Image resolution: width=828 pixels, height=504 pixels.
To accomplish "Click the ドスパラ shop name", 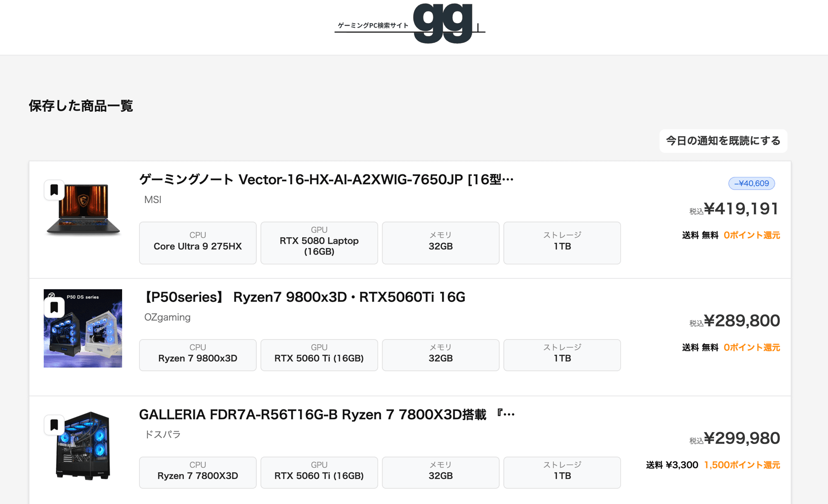I will pyautogui.click(x=162, y=434).
